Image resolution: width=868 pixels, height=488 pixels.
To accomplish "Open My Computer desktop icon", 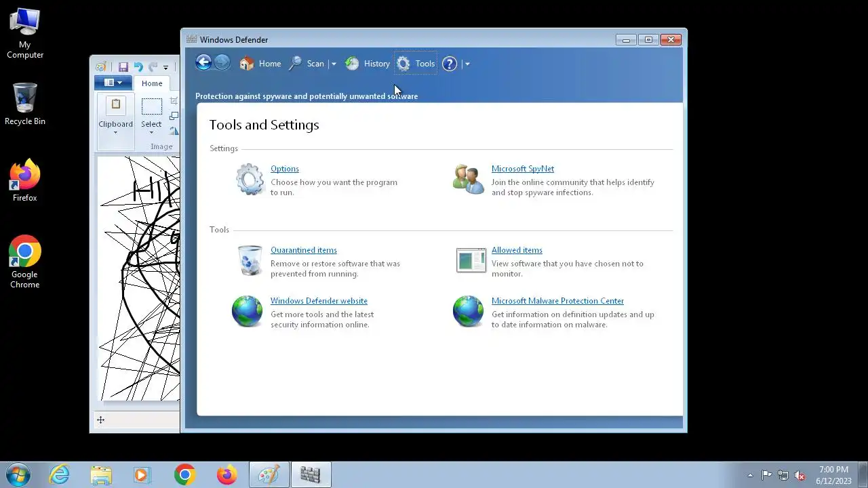I will (x=25, y=33).
